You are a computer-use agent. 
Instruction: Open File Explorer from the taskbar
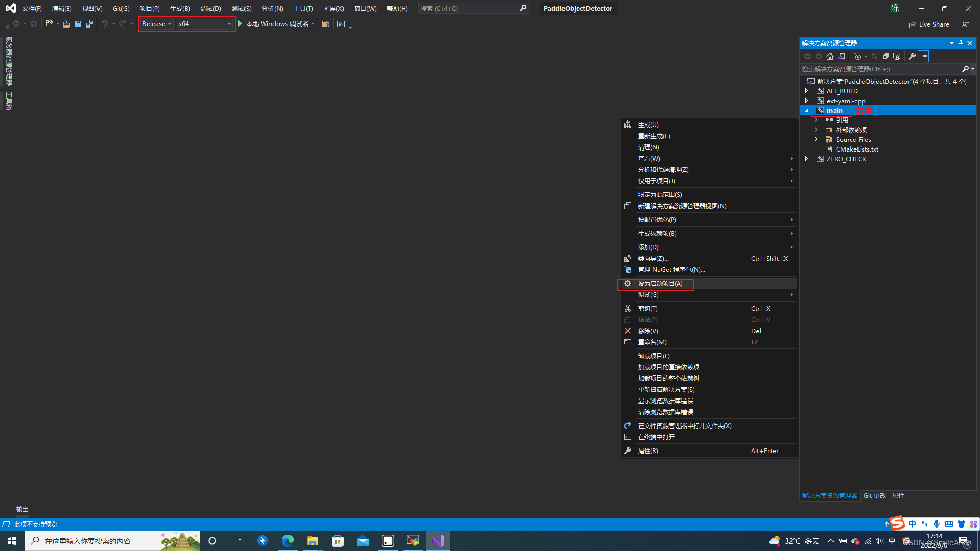tap(313, 541)
